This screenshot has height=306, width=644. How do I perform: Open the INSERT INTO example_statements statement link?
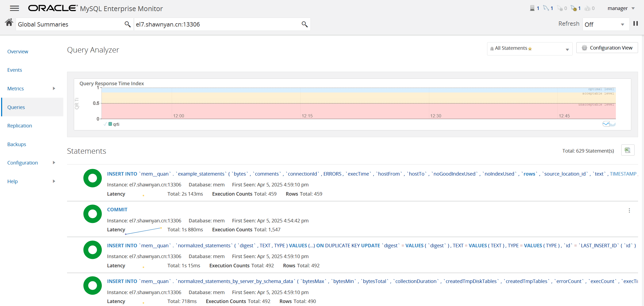click(372, 174)
